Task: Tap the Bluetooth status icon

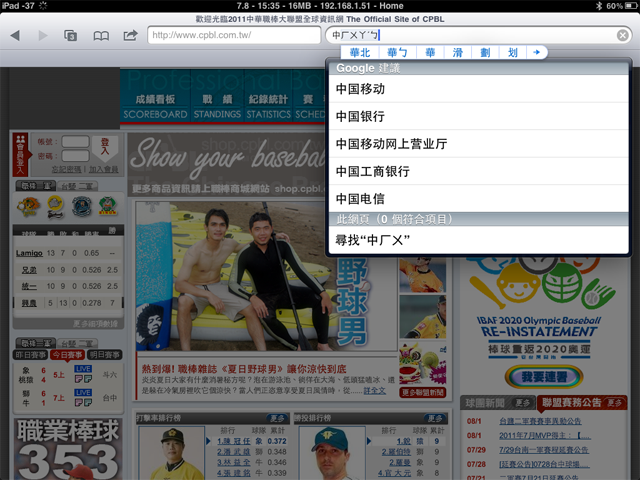Action: (598, 6)
